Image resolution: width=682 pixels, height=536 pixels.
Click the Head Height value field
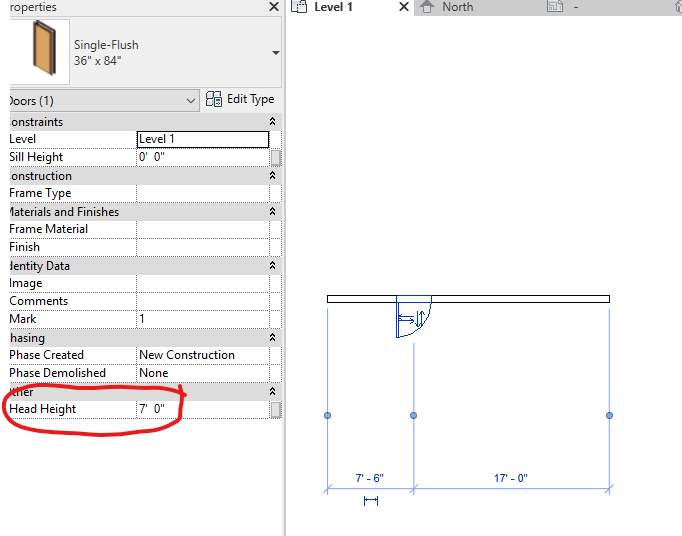(x=203, y=409)
